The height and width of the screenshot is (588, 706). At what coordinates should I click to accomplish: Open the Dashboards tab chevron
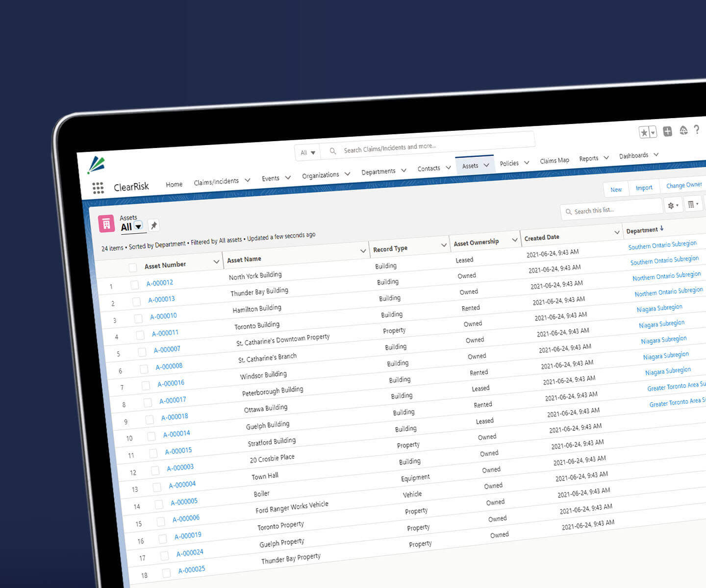[x=656, y=154]
